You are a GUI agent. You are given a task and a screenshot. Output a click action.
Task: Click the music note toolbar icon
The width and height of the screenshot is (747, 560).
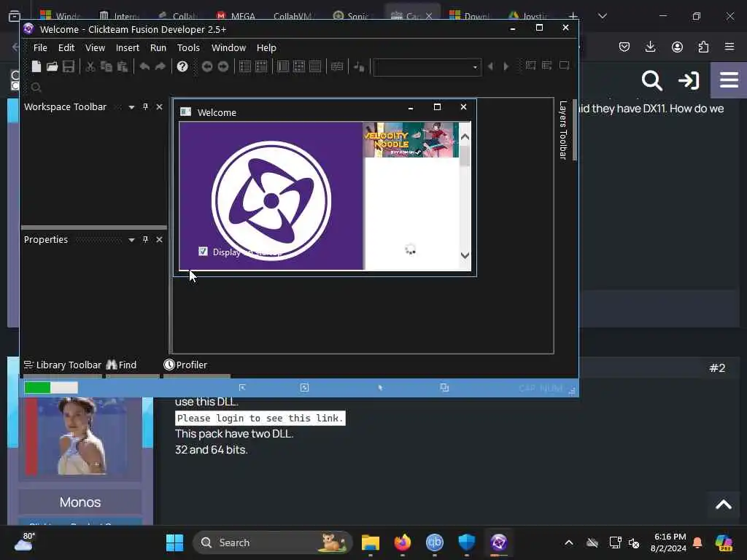tap(359, 66)
